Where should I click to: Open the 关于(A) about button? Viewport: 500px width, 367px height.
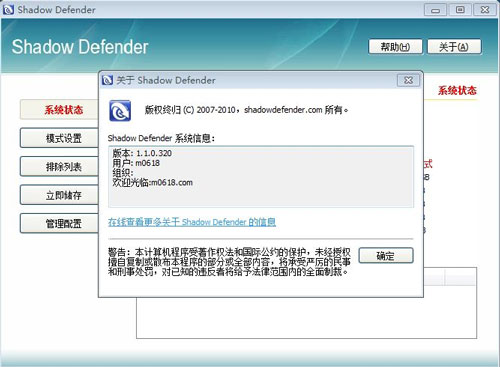(454, 47)
